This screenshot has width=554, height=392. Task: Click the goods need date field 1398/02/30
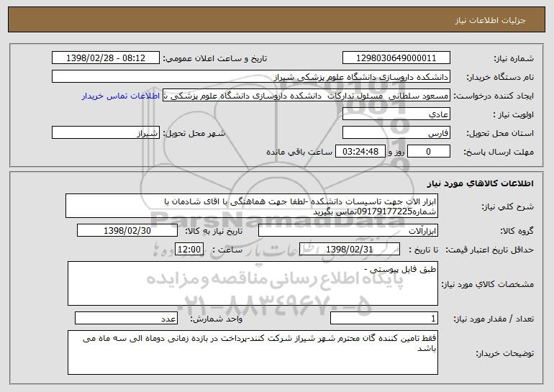[127, 230]
